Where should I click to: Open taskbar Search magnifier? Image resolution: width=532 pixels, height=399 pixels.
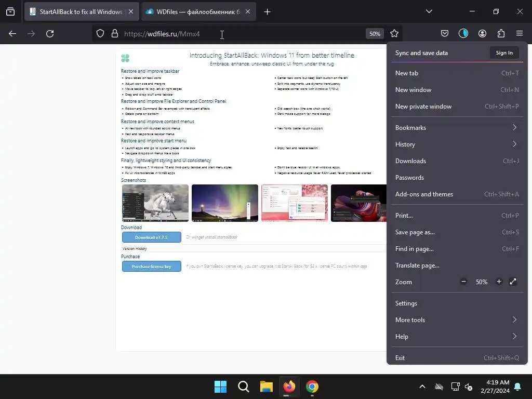click(x=244, y=387)
